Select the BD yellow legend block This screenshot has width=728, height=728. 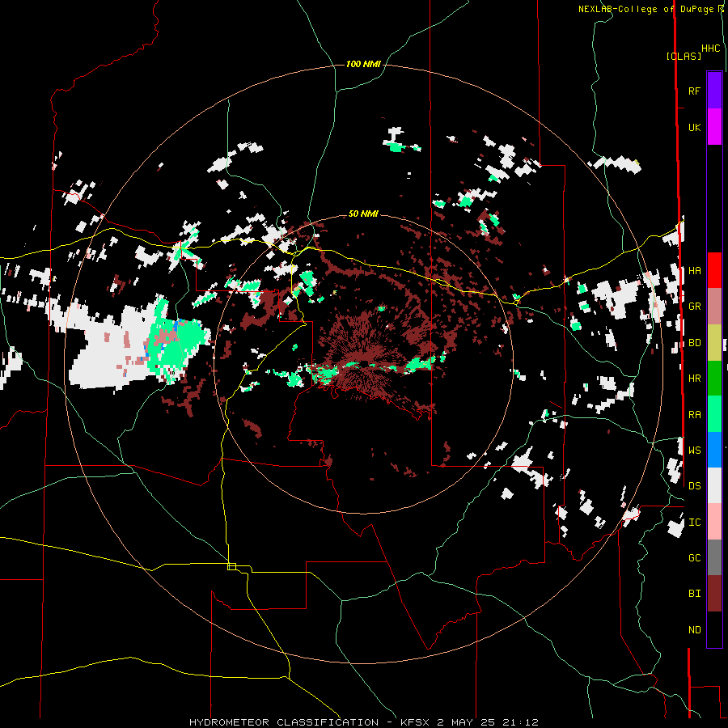point(714,343)
